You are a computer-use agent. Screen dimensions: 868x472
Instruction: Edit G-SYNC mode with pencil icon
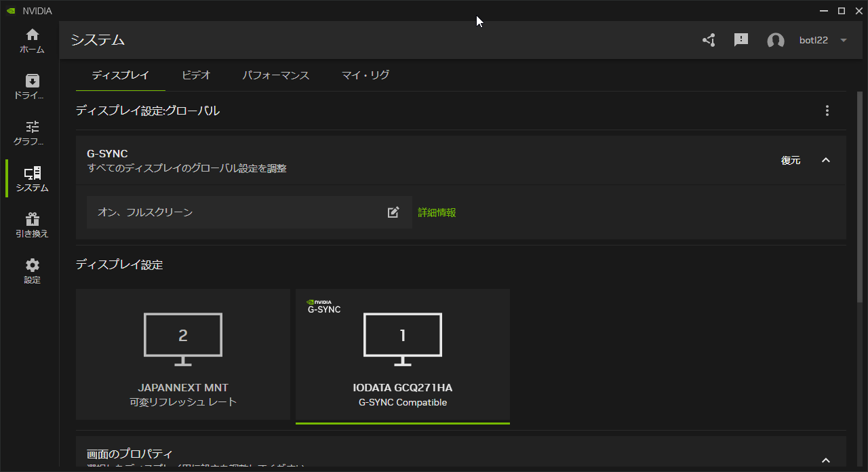point(393,212)
